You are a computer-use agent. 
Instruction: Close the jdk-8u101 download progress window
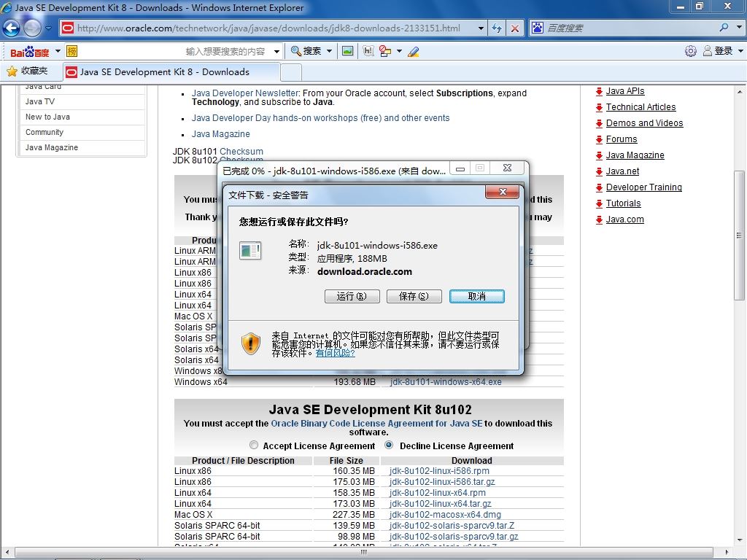click(508, 168)
